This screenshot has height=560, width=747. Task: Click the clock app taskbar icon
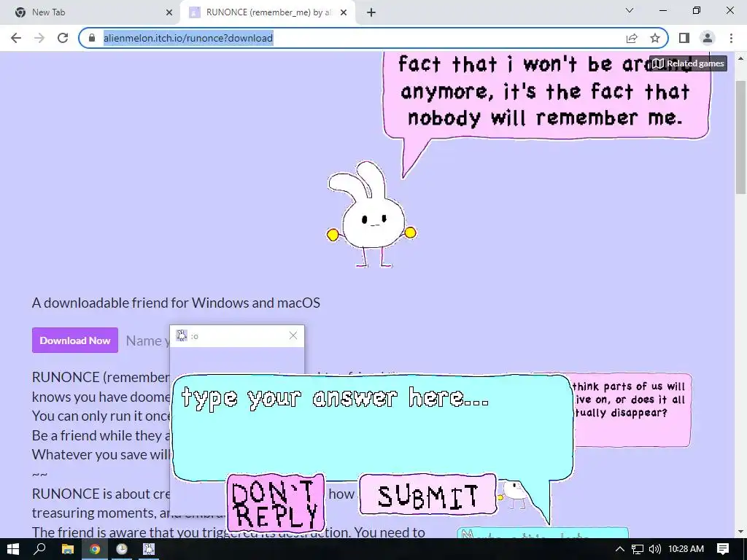point(122,549)
